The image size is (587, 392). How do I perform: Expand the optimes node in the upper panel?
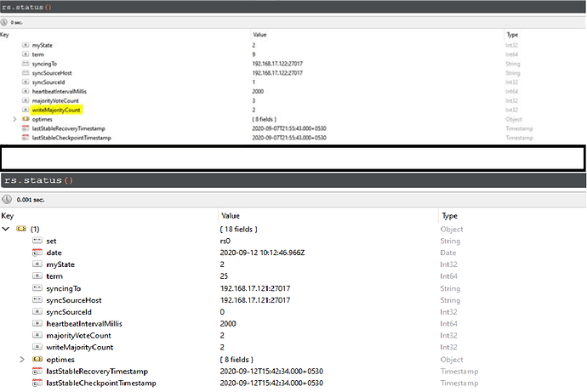[14, 120]
